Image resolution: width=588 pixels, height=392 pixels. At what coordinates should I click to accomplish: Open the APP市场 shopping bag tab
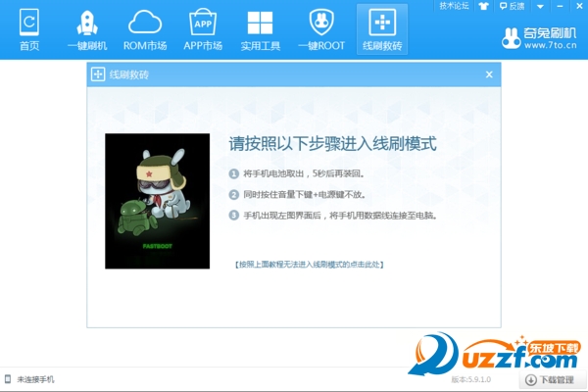(x=203, y=29)
